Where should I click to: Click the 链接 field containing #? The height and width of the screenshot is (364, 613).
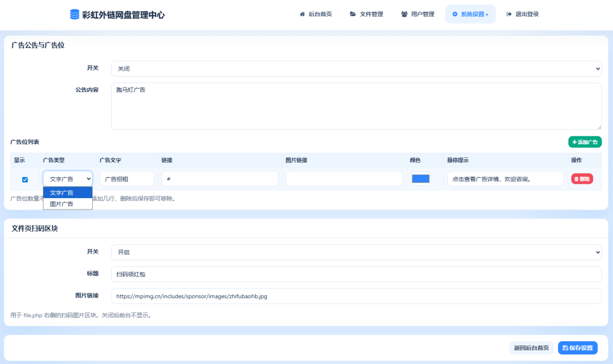click(220, 178)
